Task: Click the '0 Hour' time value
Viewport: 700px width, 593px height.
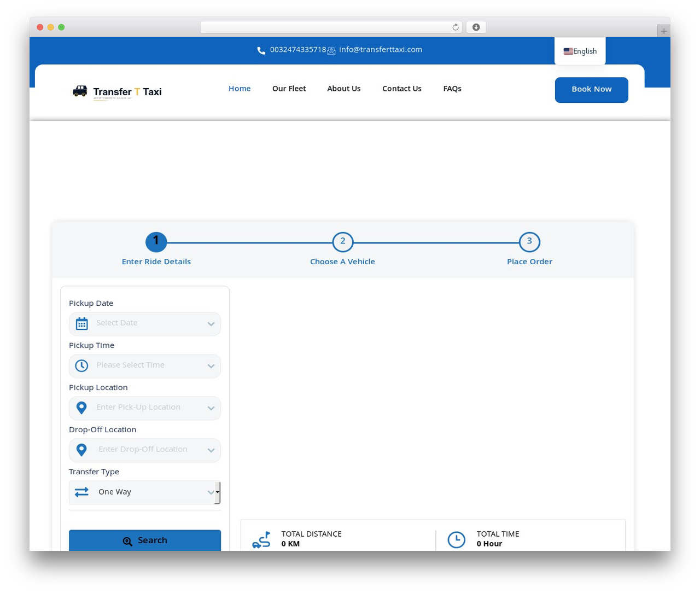Action: [x=489, y=544]
